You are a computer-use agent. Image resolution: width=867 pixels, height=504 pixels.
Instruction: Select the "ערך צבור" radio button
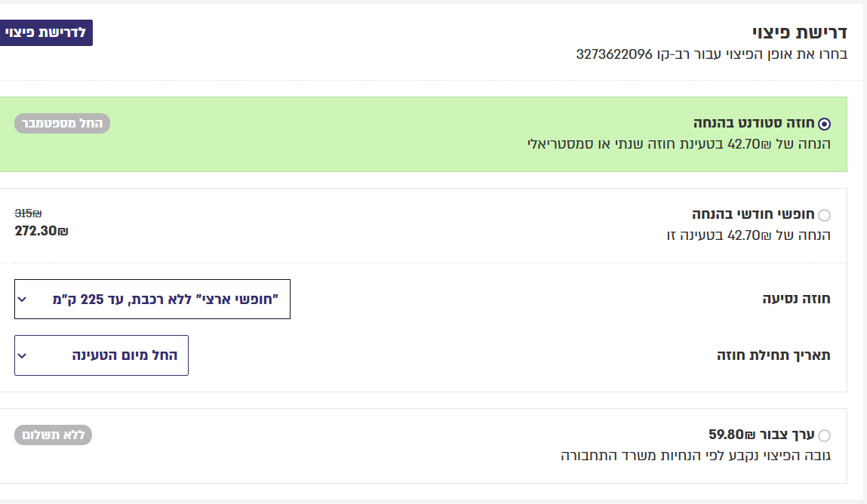[x=824, y=435]
